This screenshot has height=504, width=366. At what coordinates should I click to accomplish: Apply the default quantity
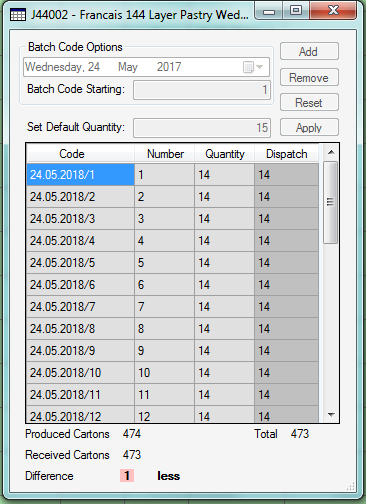click(309, 127)
